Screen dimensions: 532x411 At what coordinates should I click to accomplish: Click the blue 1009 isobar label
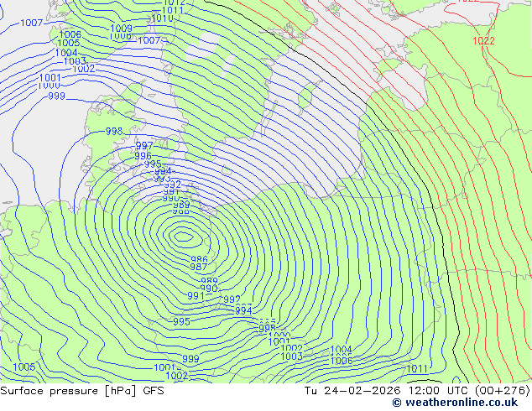(x=121, y=29)
